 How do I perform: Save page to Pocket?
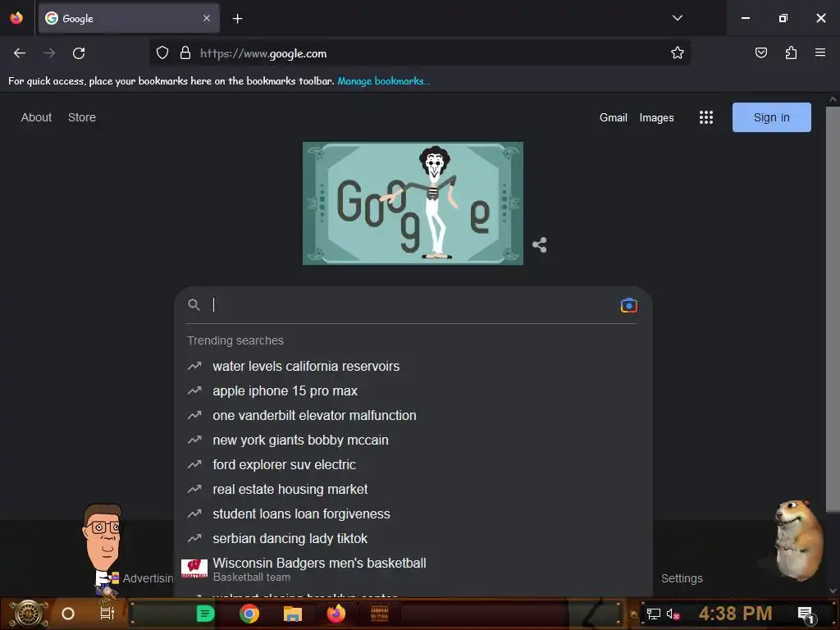click(760, 52)
